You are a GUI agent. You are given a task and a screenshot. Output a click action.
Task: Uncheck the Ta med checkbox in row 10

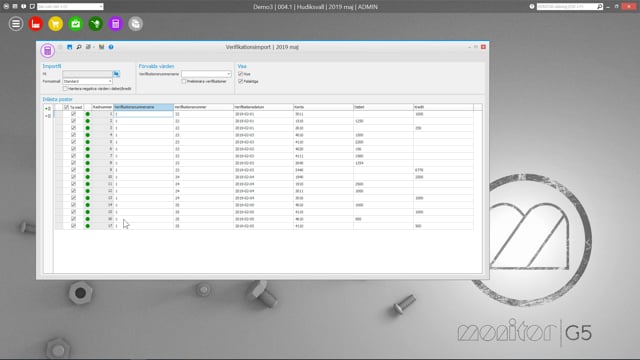click(73, 177)
